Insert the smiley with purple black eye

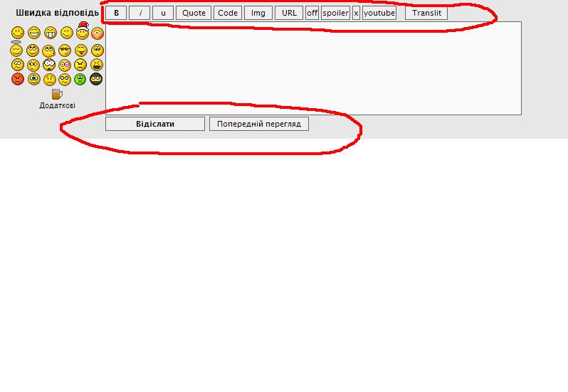point(65,65)
